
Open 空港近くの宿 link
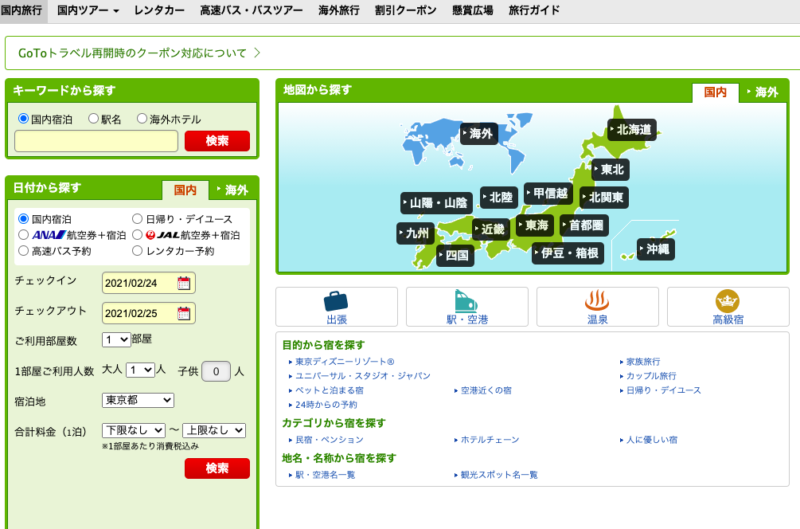tap(486, 390)
